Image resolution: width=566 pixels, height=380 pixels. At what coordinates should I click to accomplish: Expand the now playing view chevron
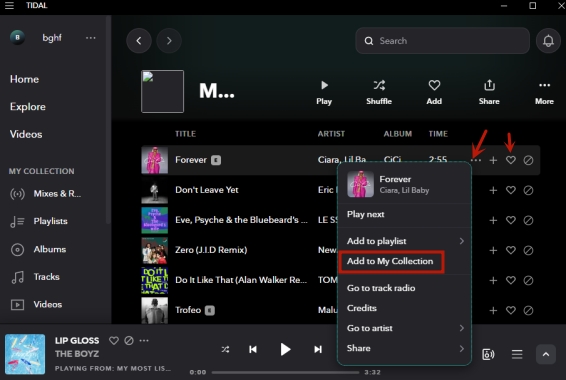[546, 354]
